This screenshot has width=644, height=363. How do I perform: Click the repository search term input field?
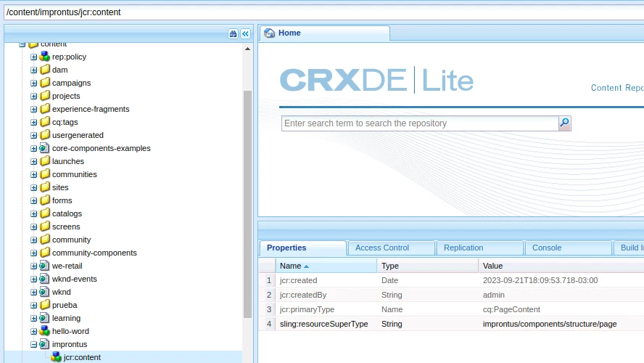(x=420, y=123)
